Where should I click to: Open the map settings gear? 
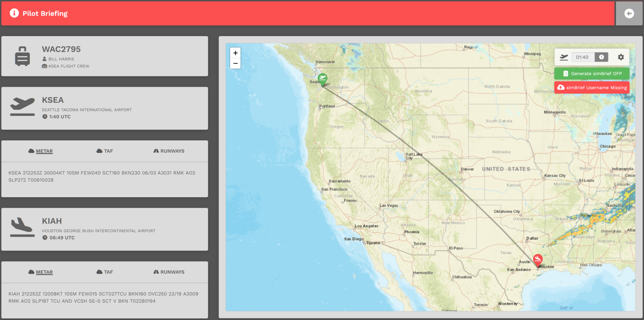pos(621,57)
